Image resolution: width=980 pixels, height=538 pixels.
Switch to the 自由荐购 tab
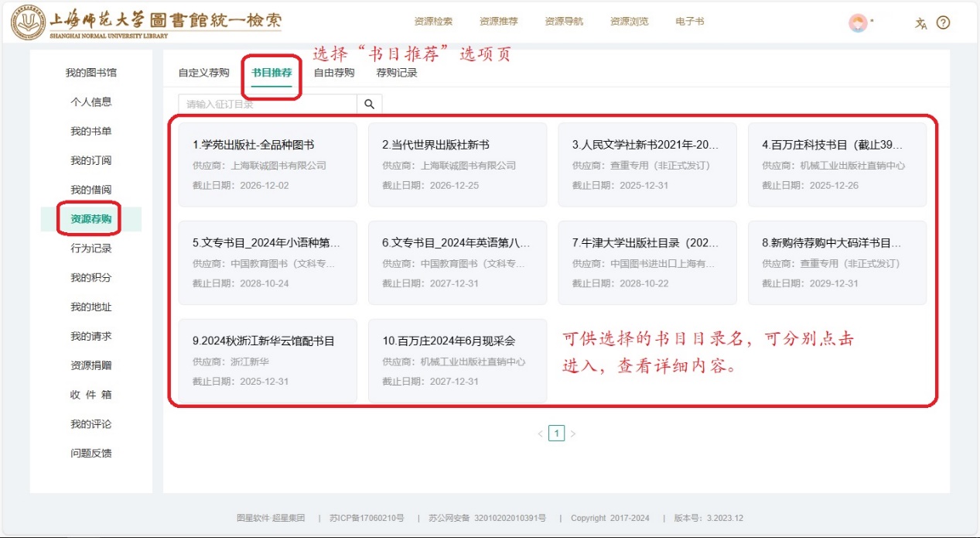click(333, 74)
